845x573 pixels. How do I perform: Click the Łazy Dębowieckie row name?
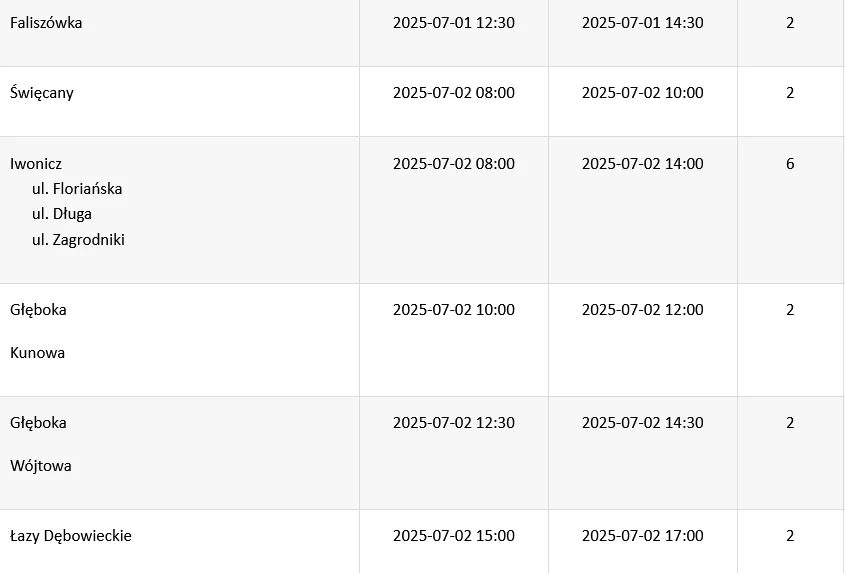point(71,536)
